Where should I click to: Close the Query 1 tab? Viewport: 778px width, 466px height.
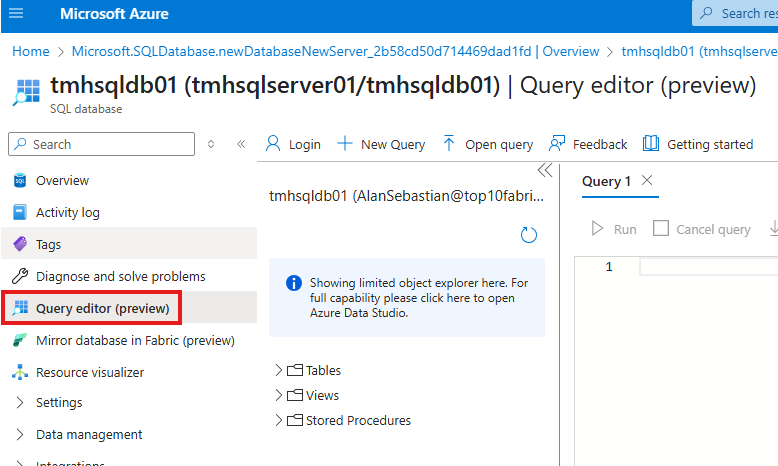(x=647, y=180)
